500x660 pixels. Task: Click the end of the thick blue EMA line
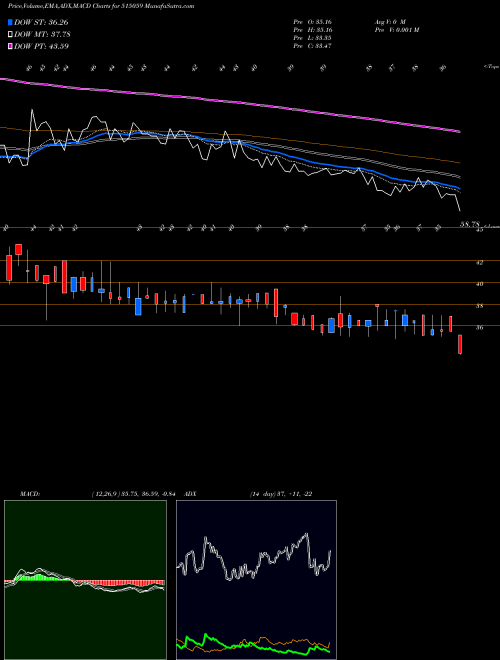click(x=459, y=188)
